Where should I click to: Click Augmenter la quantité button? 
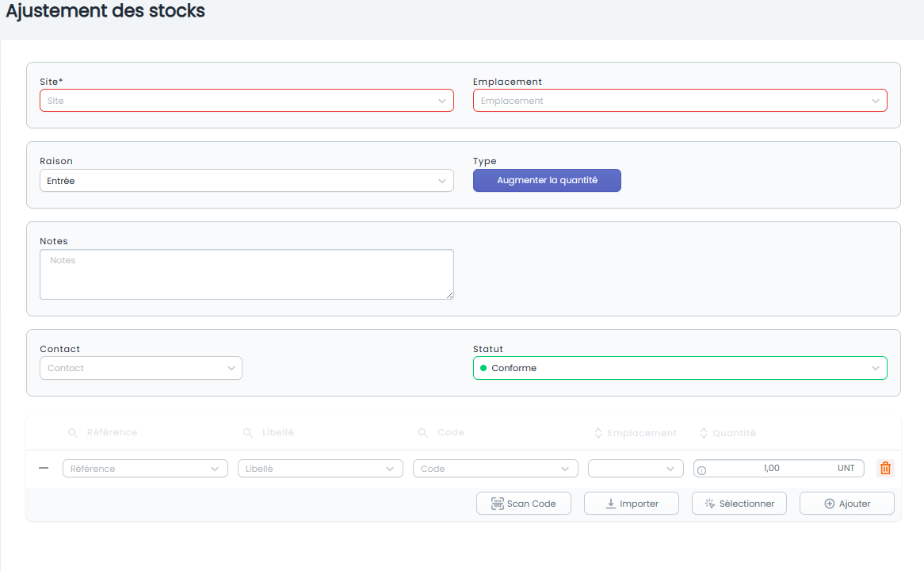547,181
